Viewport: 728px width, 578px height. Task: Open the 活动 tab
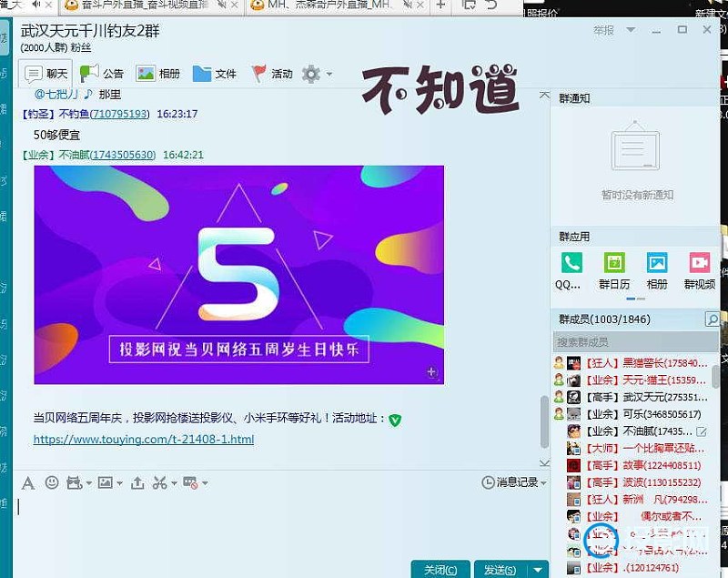pyautogui.click(x=271, y=74)
